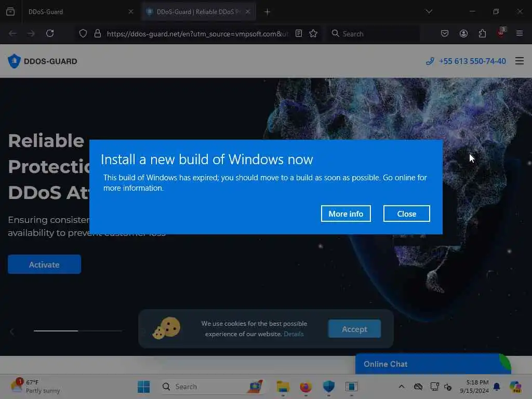The width and height of the screenshot is (532, 399).
Task: Open the blue shield app on taskbar
Action: click(328, 387)
